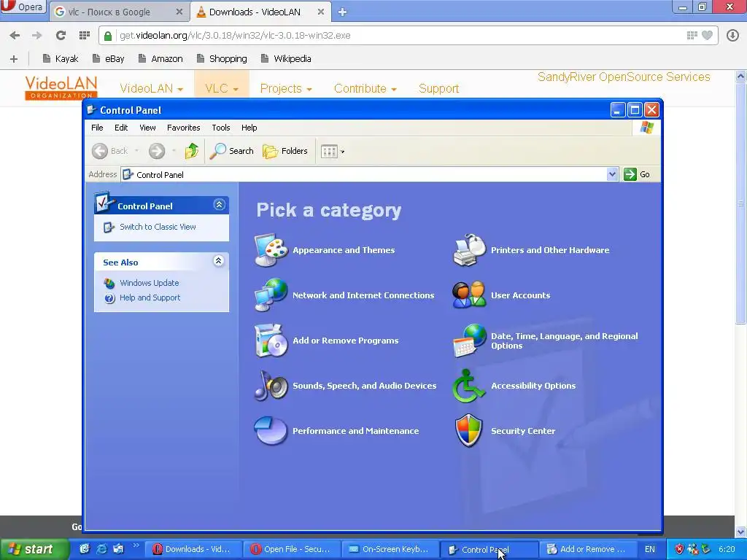Viewport: 747px width, 560px height.
Task: Click the Windows start button
Action: 34,549
